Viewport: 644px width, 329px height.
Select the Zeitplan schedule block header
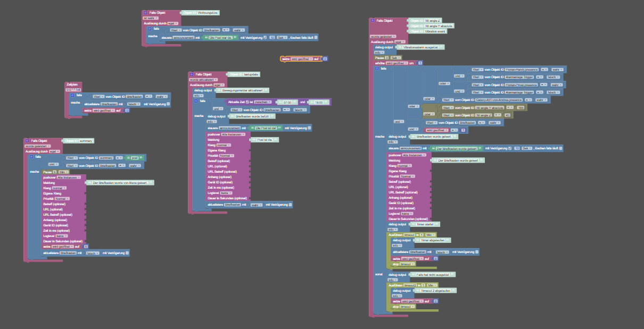(71, 84)
